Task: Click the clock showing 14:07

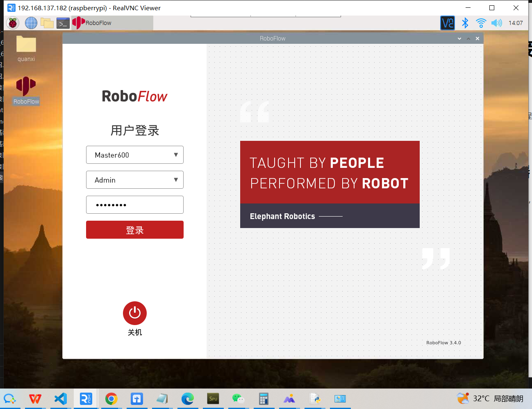Action: pyautogui.click(x=515, y=23)
